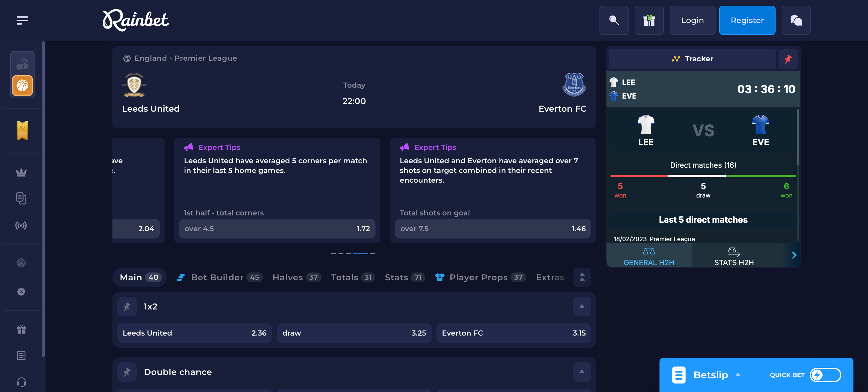Select the sports basketball icon in sidebar
Image resolution: width=868 pixels, height=392 pixels.
tap(22, 85)
